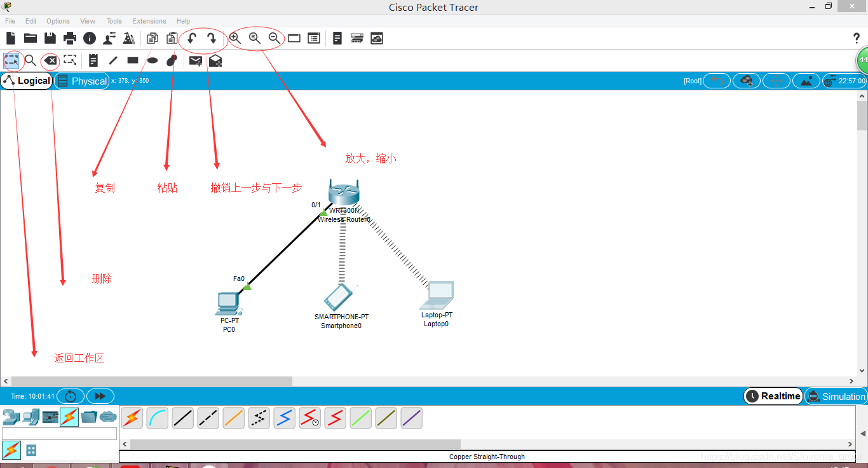This screenshot has height=468, width=868.
Task: Open the network information icon
Action: pos(90,38)
